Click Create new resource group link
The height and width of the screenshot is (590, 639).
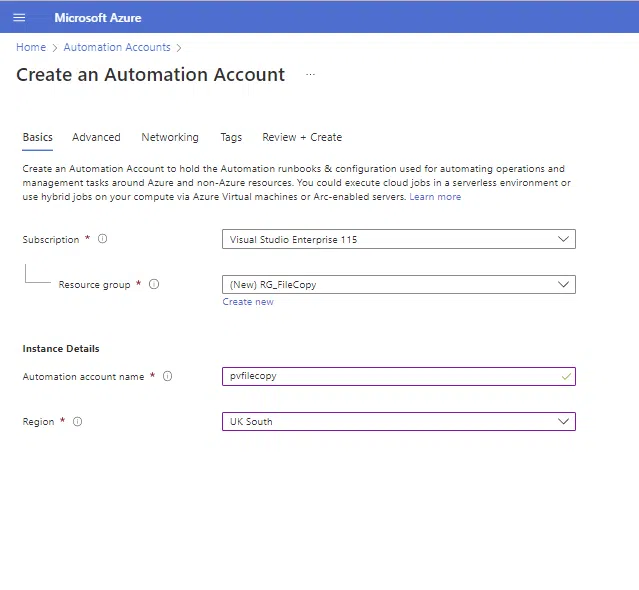(x=248, y=302)
